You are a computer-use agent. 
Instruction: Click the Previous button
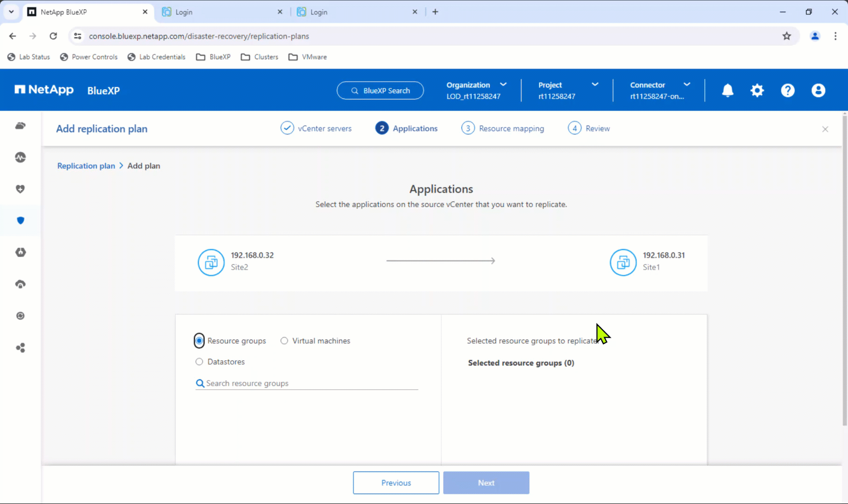[396, 483]
